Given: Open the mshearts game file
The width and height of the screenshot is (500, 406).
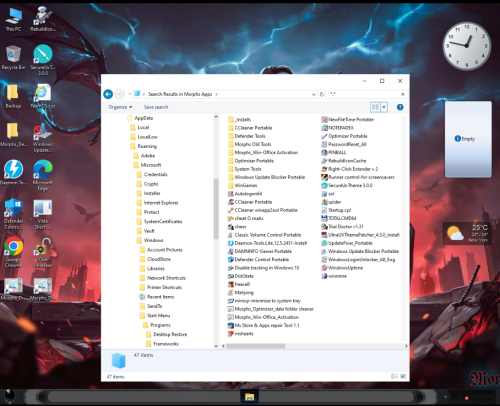Looking at the screenshot, I should point(241,334).
